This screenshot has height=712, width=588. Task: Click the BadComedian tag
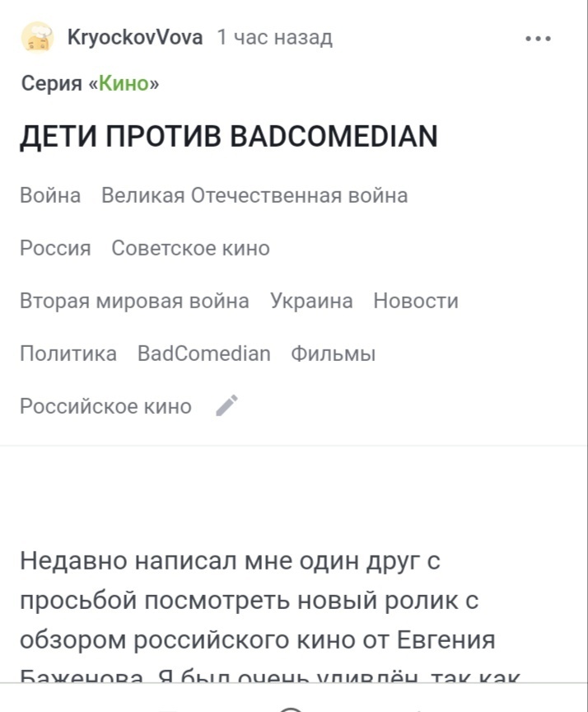[x=203, y=354]
